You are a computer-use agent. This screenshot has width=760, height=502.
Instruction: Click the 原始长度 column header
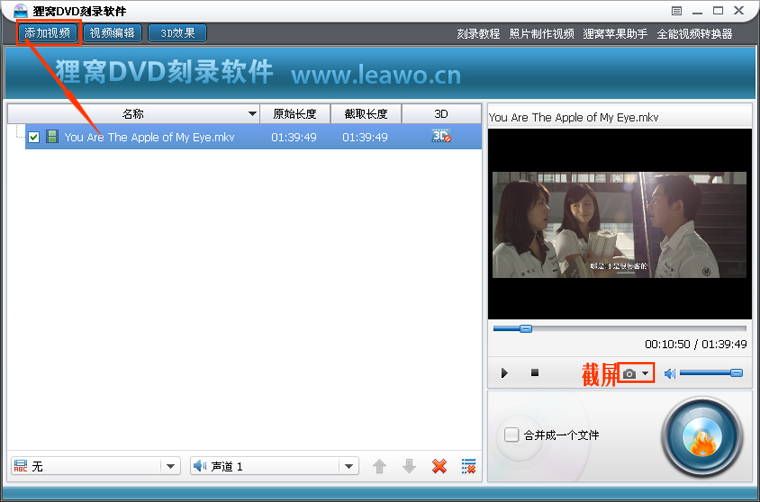click(295, 114)
